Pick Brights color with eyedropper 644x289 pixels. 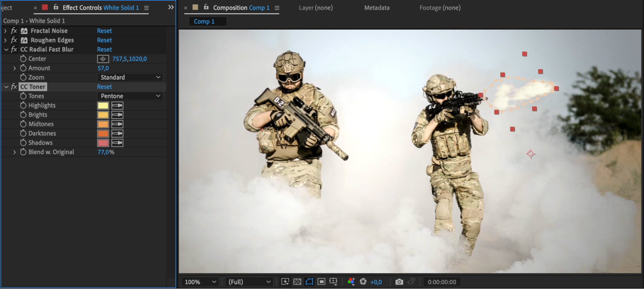117,115
